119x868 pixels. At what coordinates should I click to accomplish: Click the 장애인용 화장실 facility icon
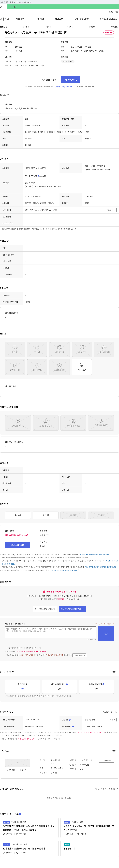coord(73,423)
